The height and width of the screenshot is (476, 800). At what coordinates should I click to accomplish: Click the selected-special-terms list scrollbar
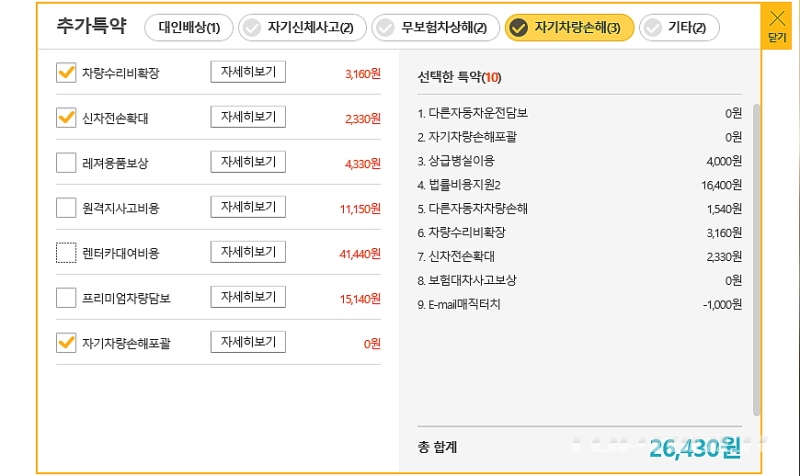[756, 260]
